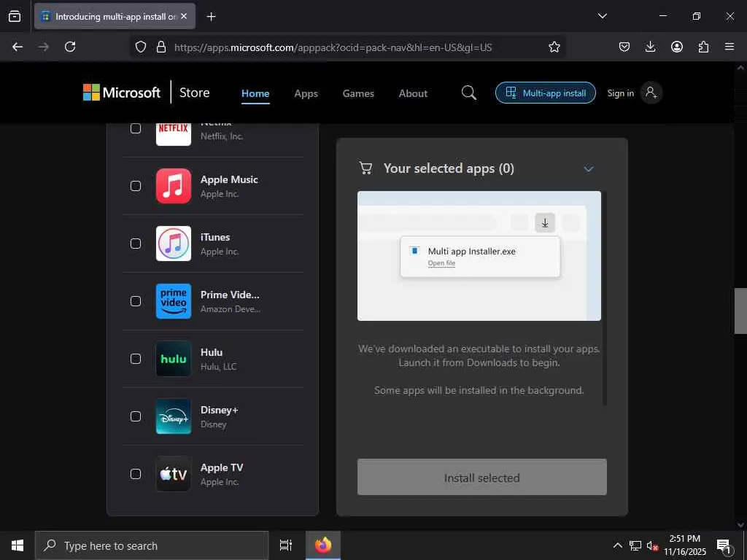747x560 pixels.
Task: Open Windows Start menu
Action: coord(18,545)
